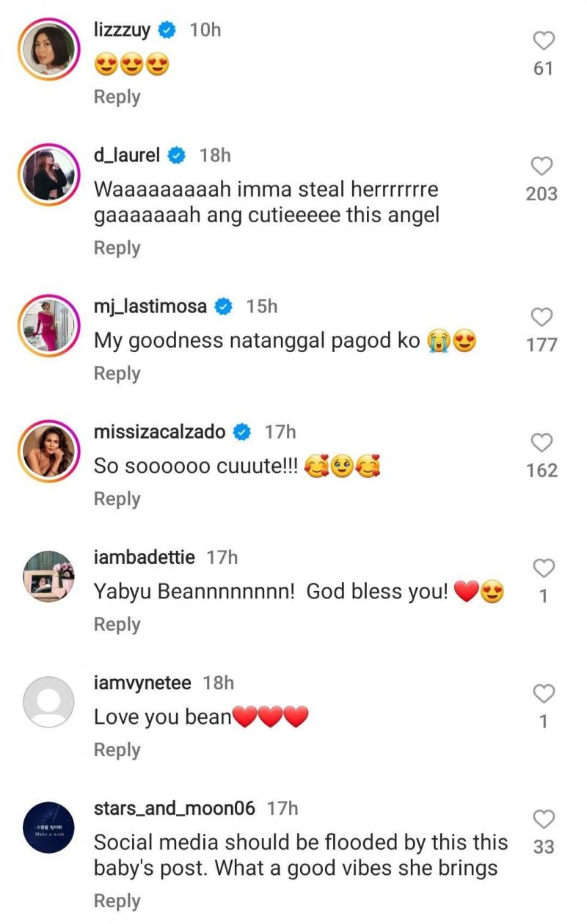Open the iambadettie username link

(145, 557)
